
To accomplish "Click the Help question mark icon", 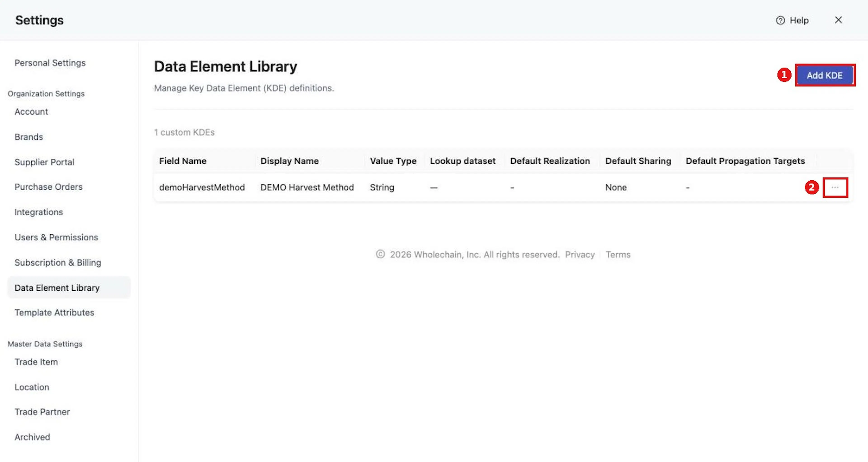I will click(x=780, y=21).
